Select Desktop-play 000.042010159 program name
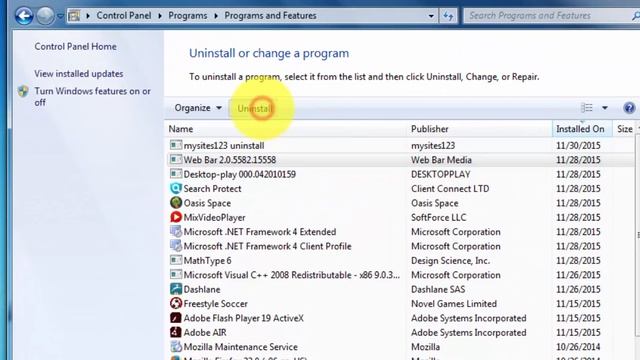 click(x=240, y=174)
